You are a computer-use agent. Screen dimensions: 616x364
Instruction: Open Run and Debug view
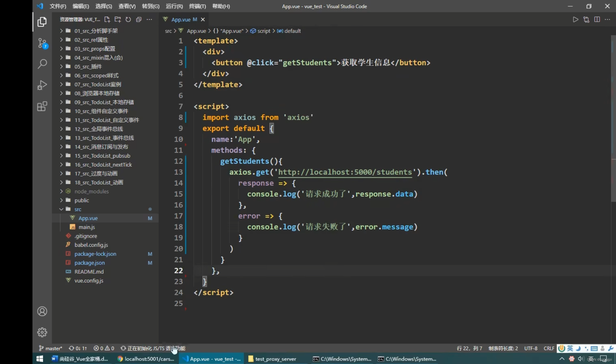42,85
